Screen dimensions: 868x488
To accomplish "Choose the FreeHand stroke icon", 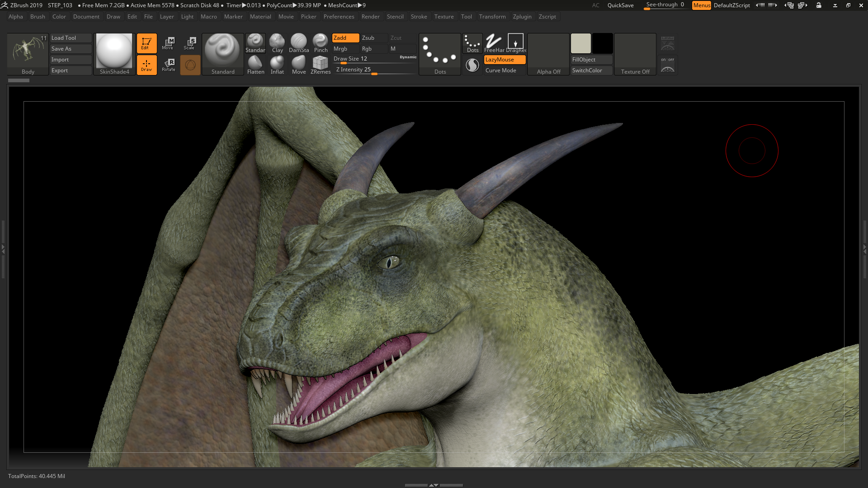I will 494,42.
